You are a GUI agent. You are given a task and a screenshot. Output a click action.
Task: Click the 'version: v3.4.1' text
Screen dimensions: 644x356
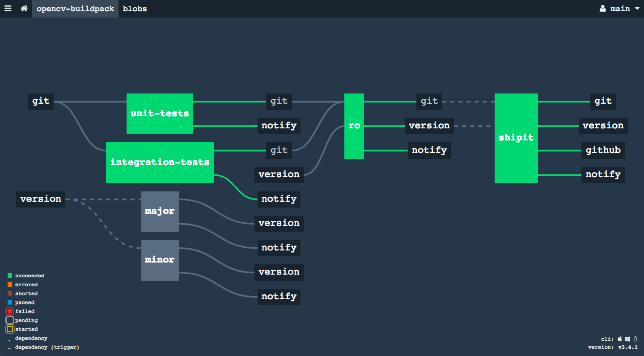pyautogui.click(x=613, y=348)
